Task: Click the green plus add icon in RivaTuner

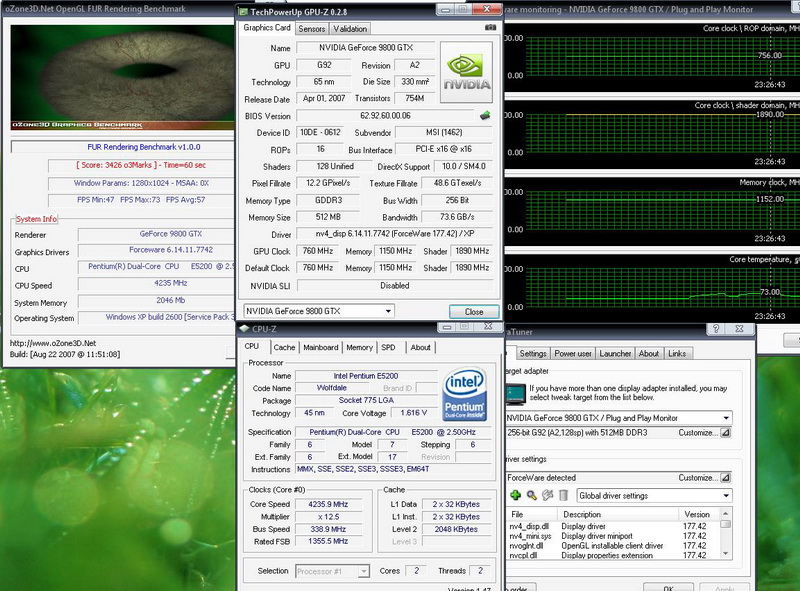Action: click(515, 495)
